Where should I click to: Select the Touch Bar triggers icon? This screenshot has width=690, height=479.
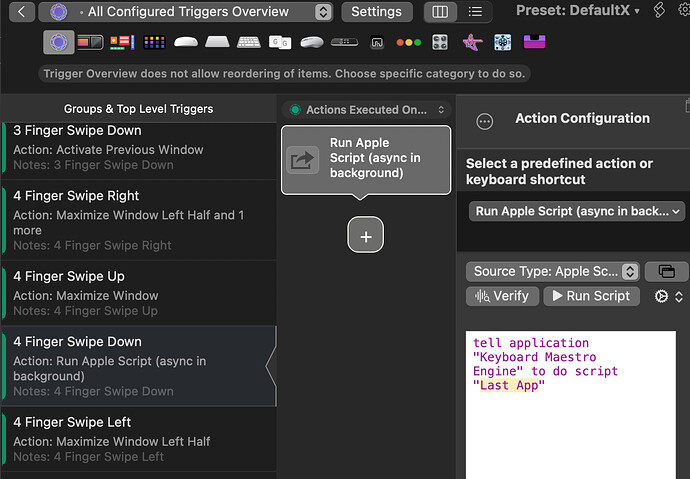[90, 43]
